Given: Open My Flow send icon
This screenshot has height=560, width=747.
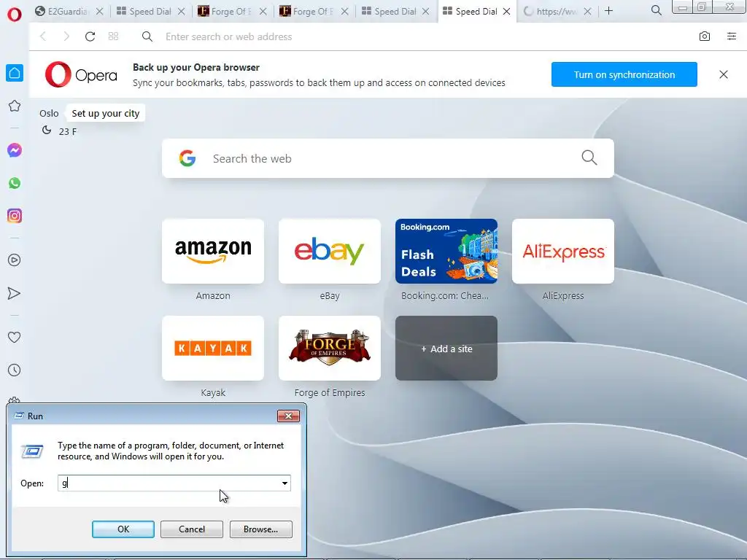Looking at the screenshot, I should 15,293.
